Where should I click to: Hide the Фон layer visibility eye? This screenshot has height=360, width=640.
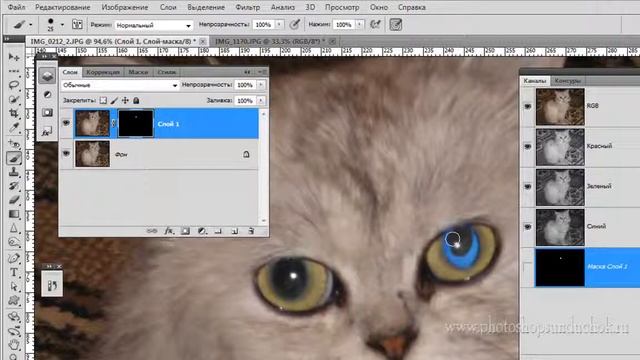[x=66, y=153]
